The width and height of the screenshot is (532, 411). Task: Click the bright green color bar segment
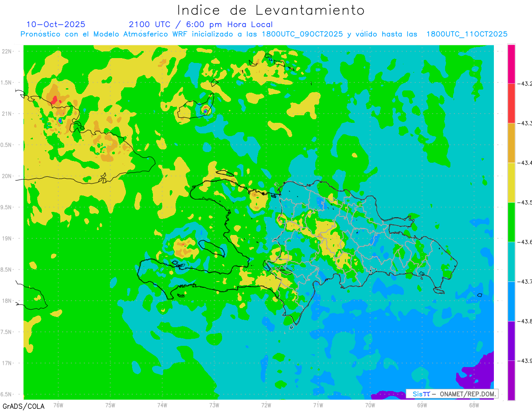(x=511, y=222)
